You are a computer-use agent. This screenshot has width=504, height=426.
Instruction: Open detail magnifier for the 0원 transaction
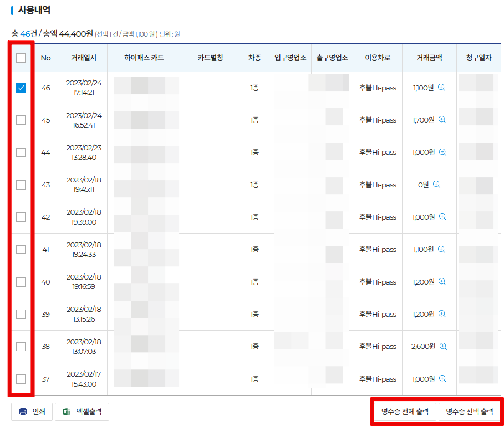[436, 185]
